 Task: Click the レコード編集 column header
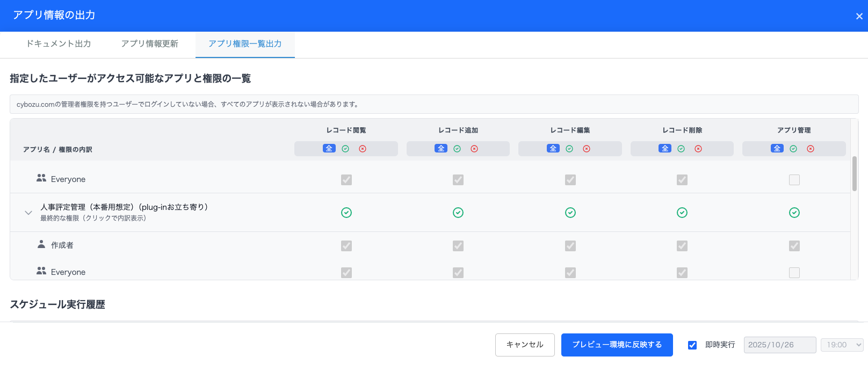click(570, 130)
